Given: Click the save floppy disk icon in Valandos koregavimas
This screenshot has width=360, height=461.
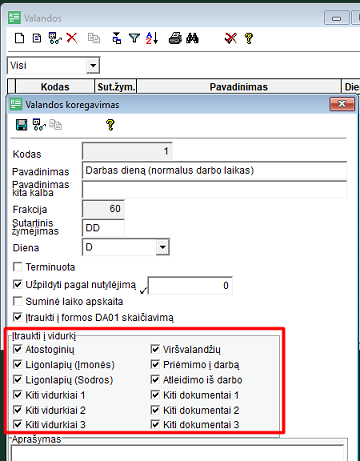Looking at the screenshot, I should [x=22, y=125].
